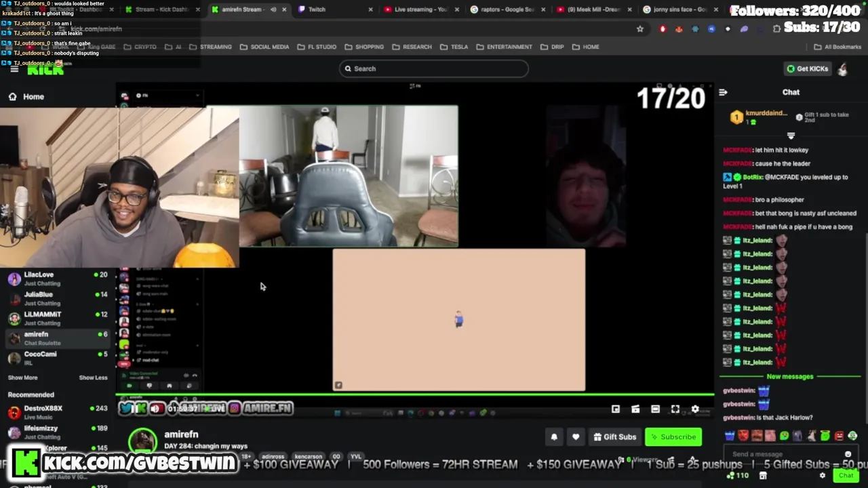
Task: Open the Meek Mill browser tab
Action: [x=593, y=9]
